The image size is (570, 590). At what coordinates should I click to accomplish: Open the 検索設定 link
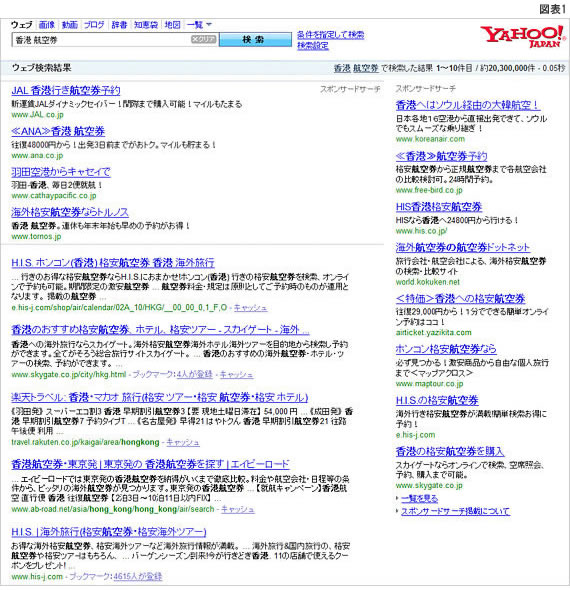[313, 46]
